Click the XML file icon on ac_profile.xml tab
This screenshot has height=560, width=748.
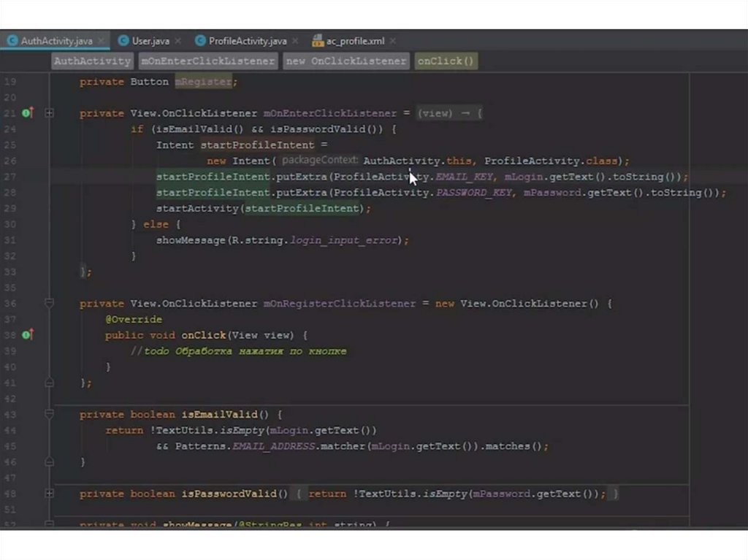[317, 41]
